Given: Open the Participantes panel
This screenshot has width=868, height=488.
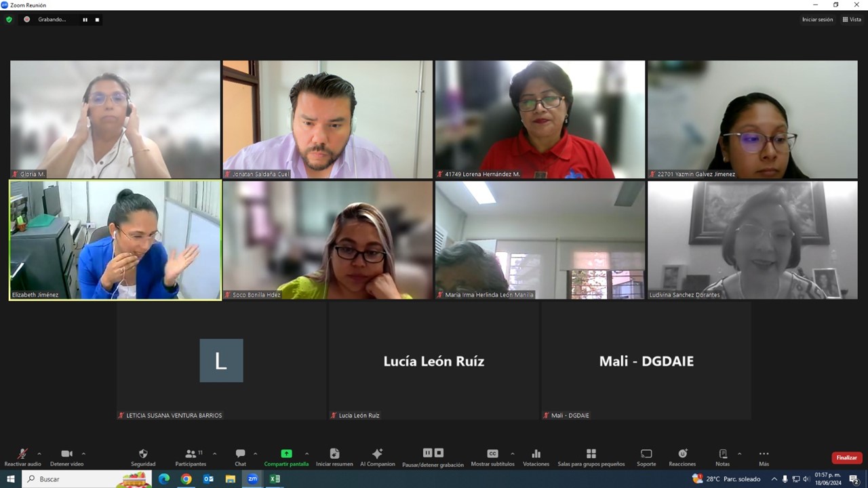Looking at the screenshot, I should 191,454.
